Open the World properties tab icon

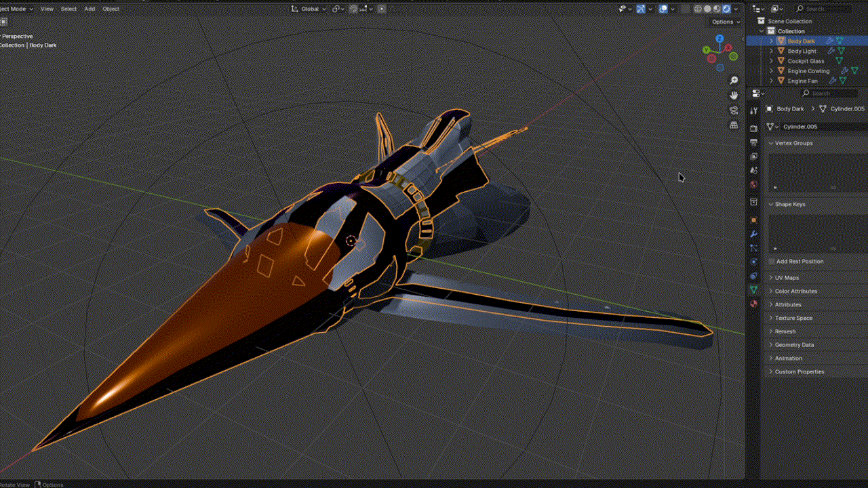coord(753,185)
